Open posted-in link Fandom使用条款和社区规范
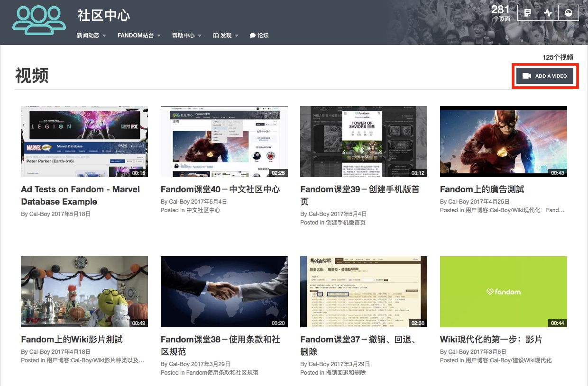The height and width of the screenshot is (386, 588). [x=222, y=373]
